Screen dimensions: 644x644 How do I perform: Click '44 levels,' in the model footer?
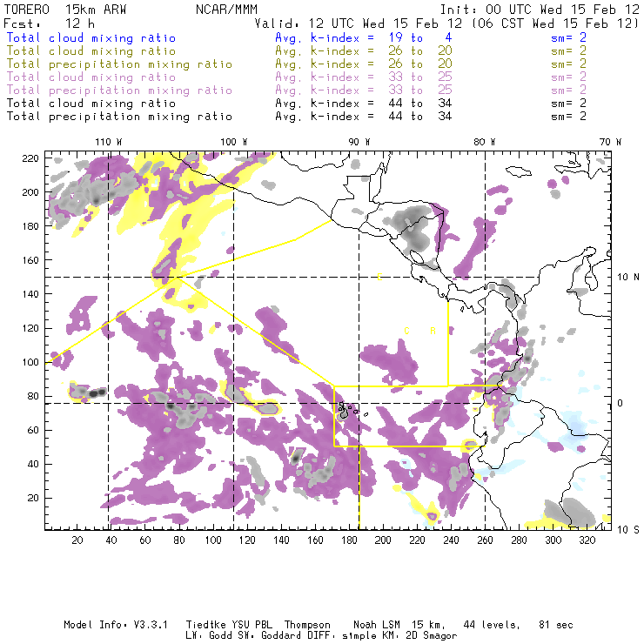coord(492,625)
